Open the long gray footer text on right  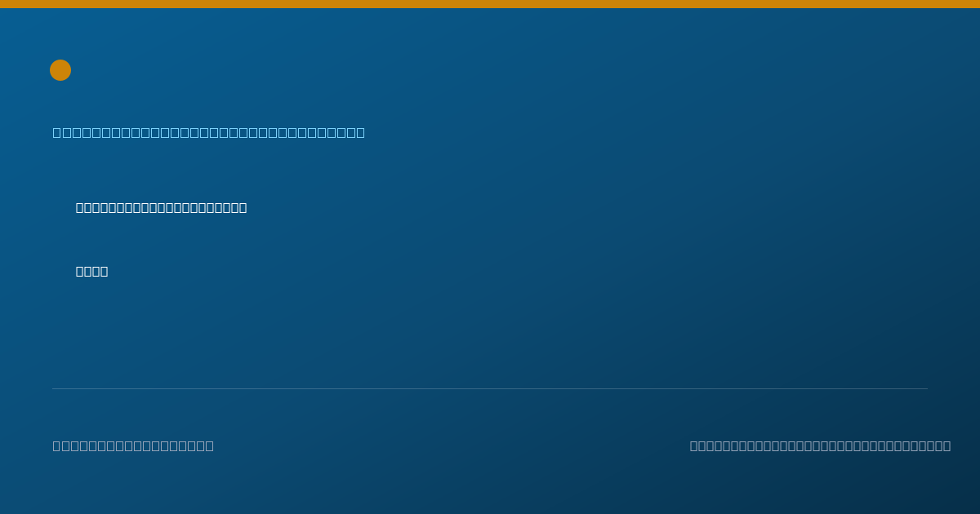(820, 445)
